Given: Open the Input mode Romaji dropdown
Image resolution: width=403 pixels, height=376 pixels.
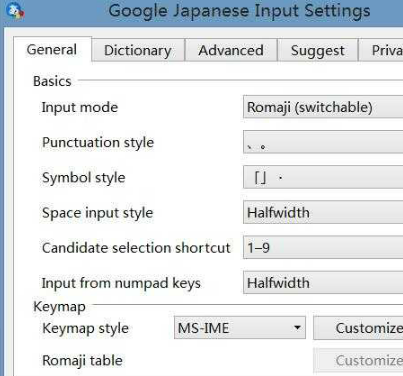Looking at the screenshot, I should (x=323, y=107).
